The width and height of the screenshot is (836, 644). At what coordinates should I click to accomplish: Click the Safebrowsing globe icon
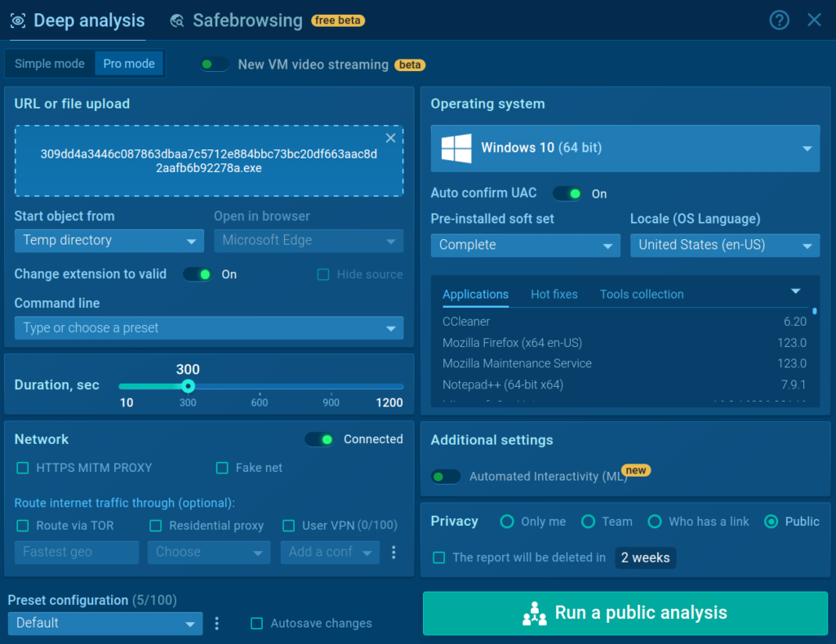tap(177, 21)
